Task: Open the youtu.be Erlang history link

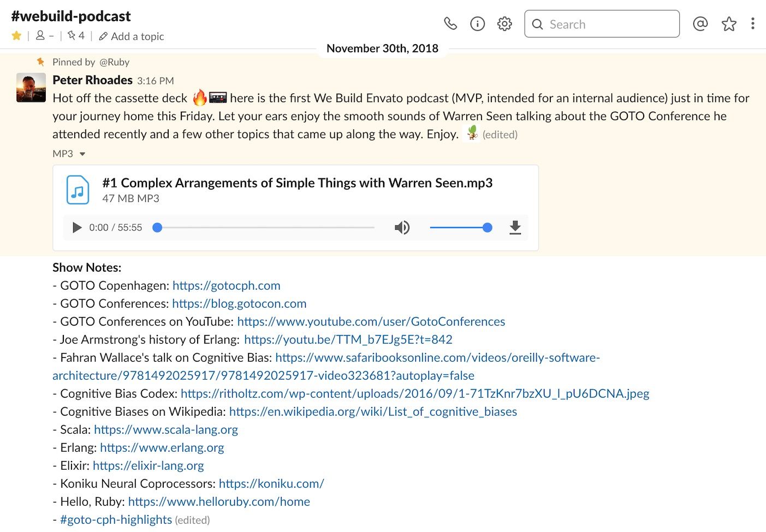Action: click(x=348, y=339)
